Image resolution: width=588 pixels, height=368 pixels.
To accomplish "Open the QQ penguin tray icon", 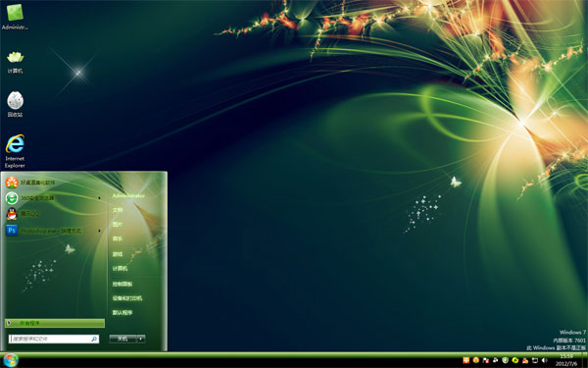I will 525,360.
